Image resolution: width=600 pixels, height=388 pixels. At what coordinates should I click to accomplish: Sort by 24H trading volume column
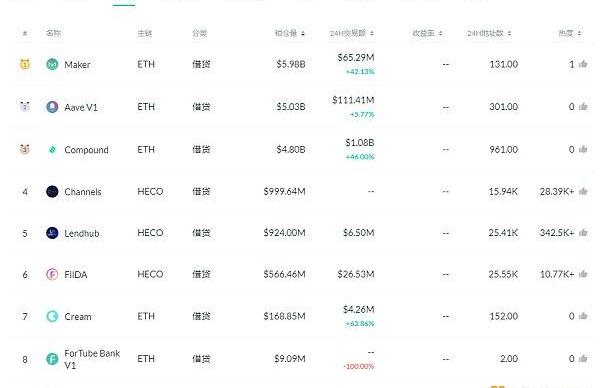coord(351,34)
